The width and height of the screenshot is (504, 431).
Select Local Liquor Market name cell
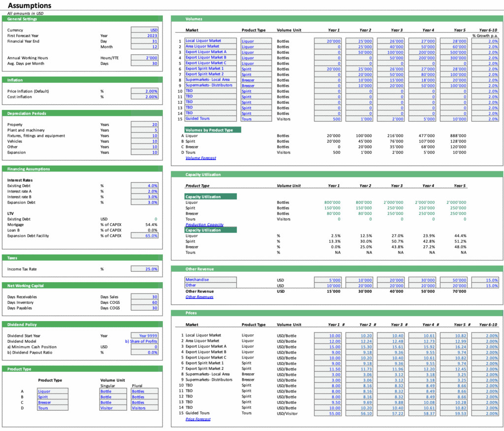[211, 41]
